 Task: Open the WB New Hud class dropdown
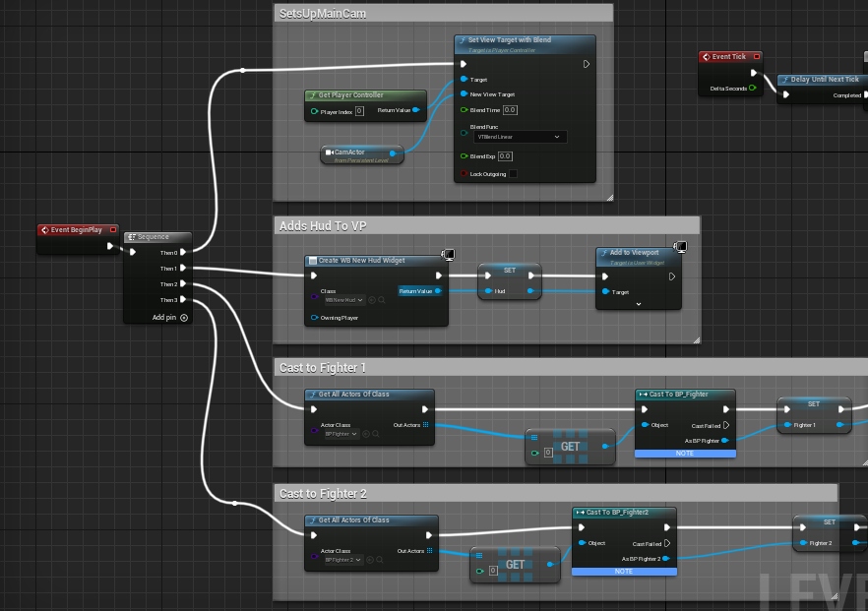(x=343, y=300)
